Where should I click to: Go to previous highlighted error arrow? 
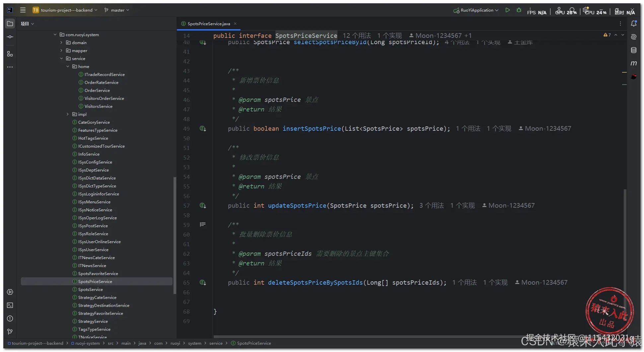616,35
